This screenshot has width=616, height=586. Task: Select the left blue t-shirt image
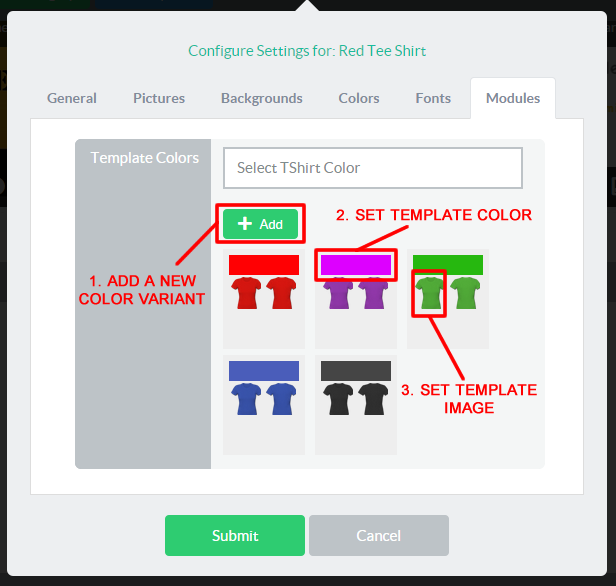click(246, 399)
